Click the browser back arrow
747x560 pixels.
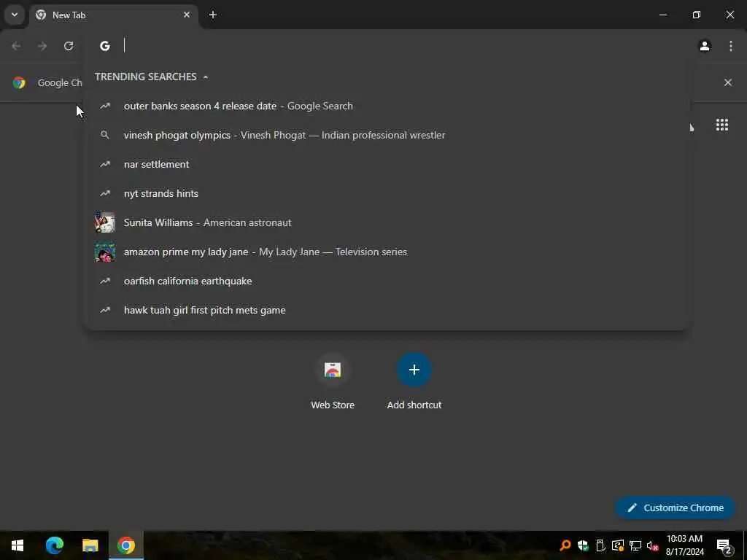16,46
